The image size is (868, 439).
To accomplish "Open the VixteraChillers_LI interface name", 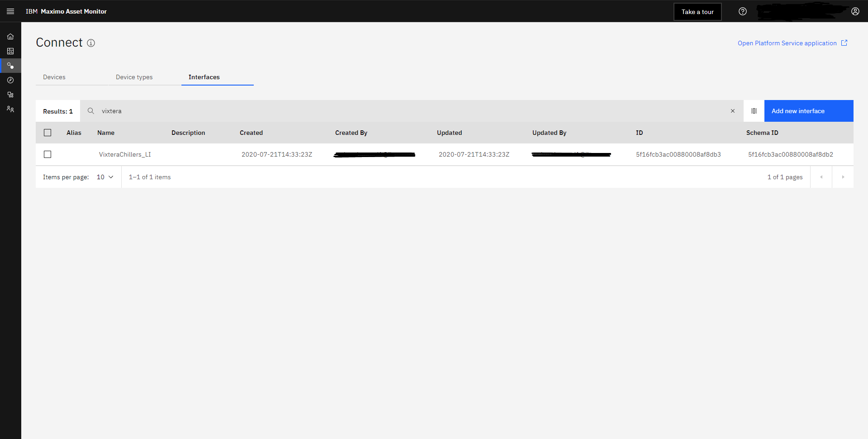I will [x=125, y=154].
